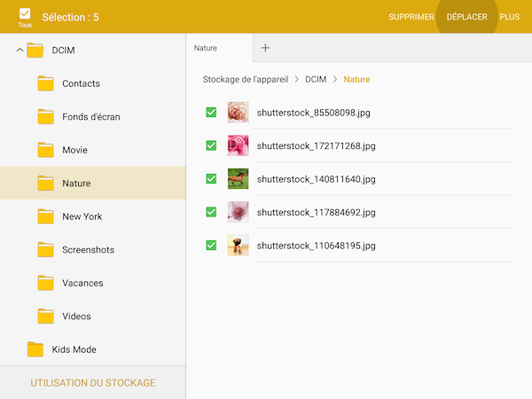Click DÉPLACER to move files
The width and height of the screenshot is (532, 399).
[x=466, y=17]
